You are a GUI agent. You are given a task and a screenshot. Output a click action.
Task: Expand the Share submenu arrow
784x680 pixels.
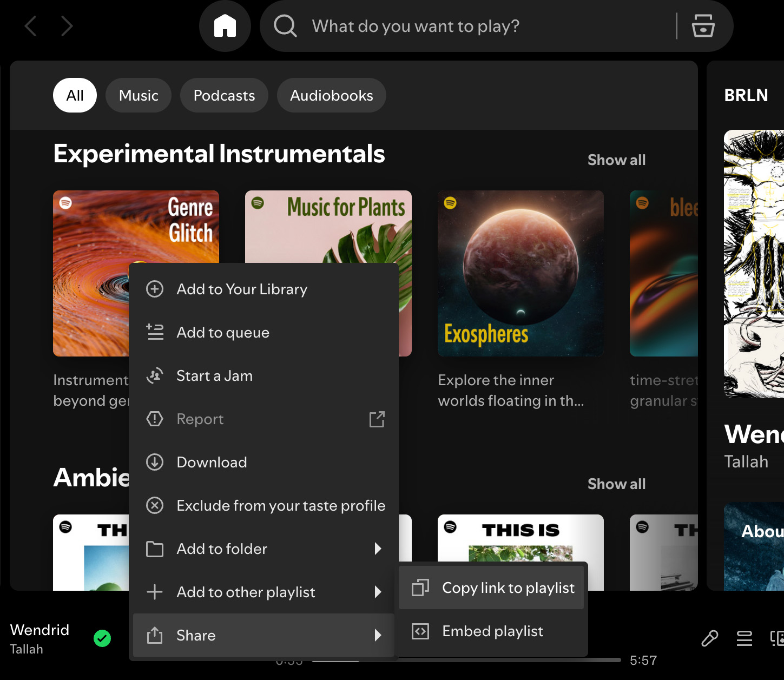tap(378, 636)
